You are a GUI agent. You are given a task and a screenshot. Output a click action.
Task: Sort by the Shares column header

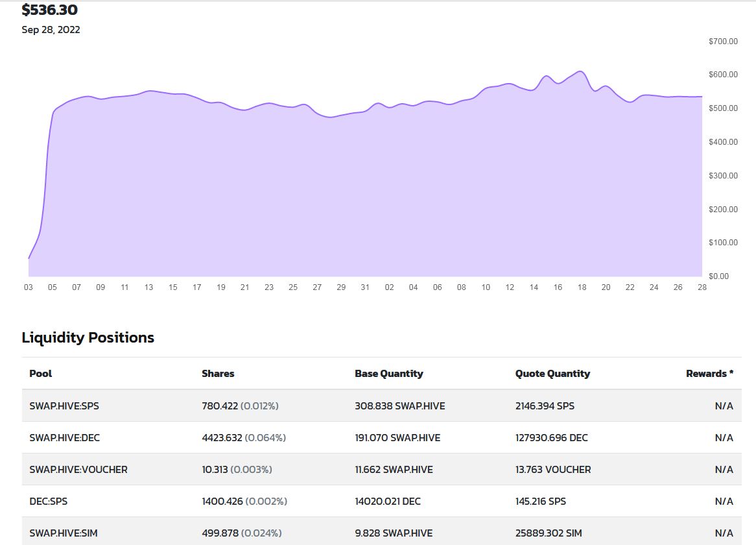pyautogui.click(x=218, y=374)
